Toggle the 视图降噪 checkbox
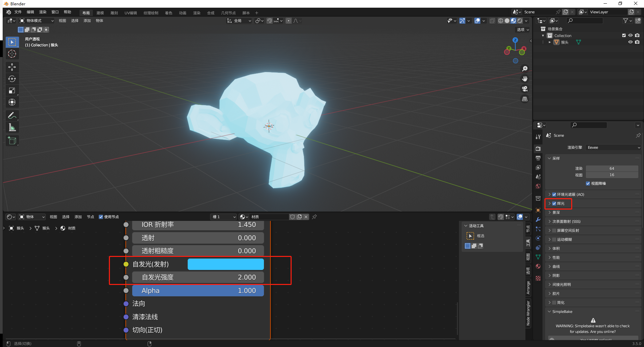 (588, 184)
